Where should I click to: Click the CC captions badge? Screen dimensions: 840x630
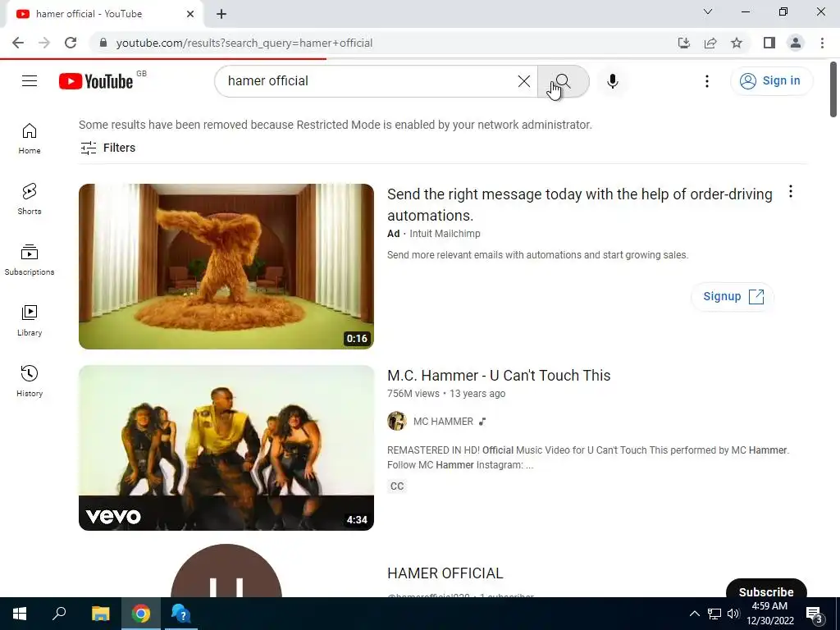[397, 486]
